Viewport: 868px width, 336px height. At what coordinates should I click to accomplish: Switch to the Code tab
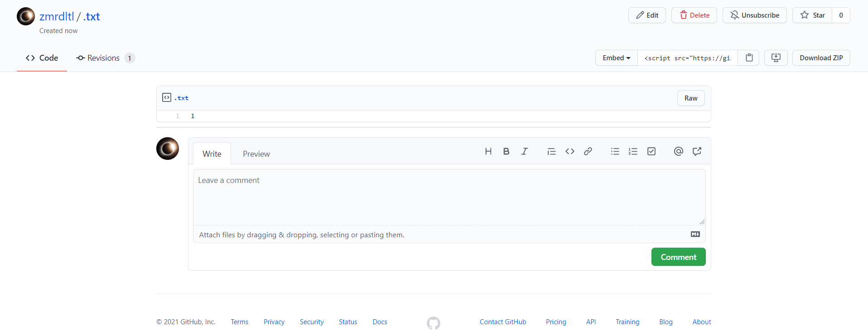point(42,58)
